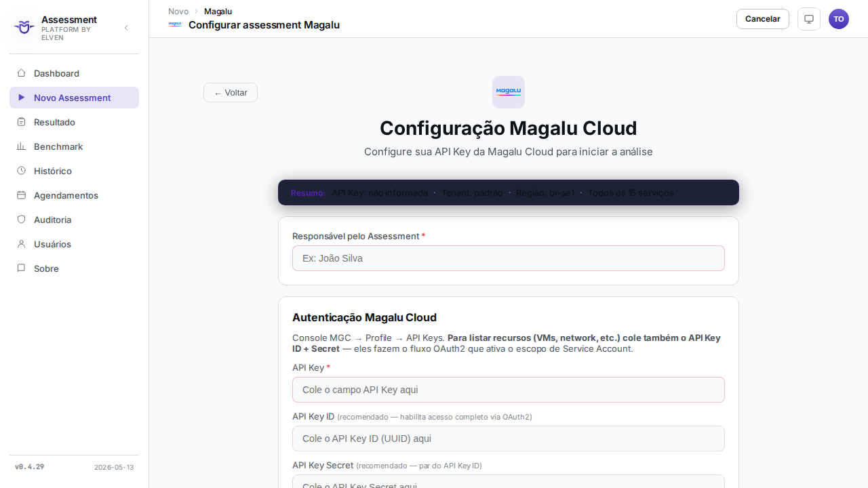
Task: Click the version v8.4.29 text
Action: pos(30,467)
